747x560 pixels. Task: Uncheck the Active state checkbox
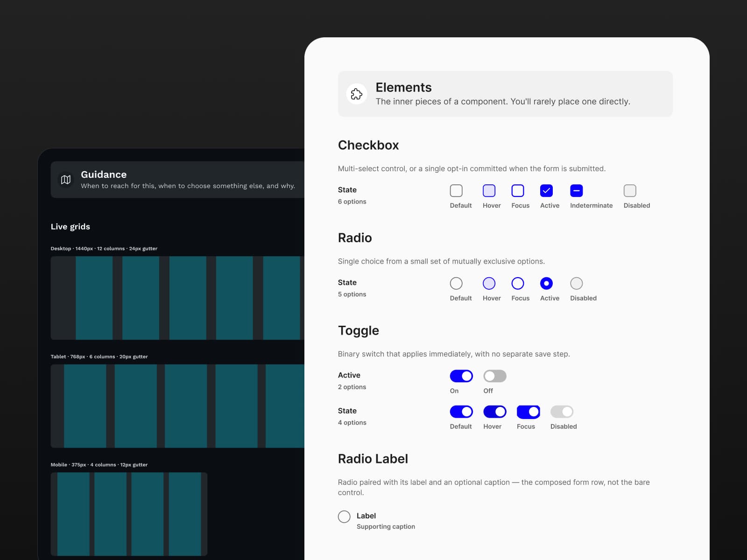point(546,190)
